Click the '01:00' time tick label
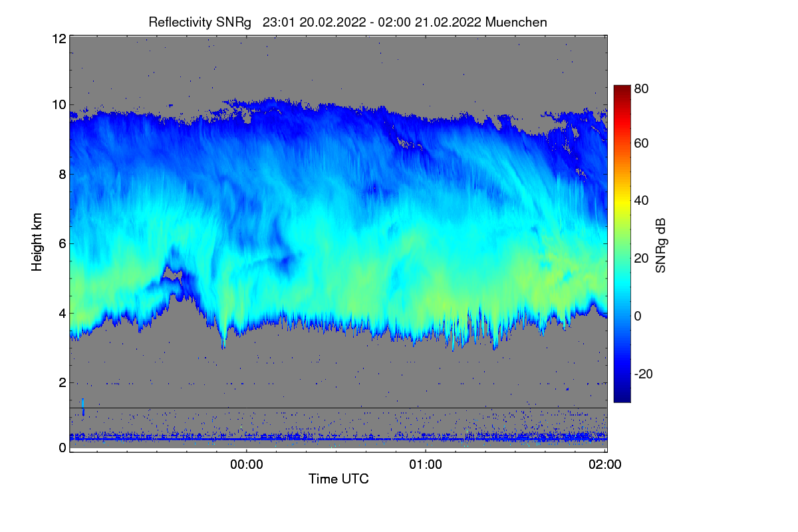Image resolution: width=798 pixels, height=532 pixels. (426, 465)
